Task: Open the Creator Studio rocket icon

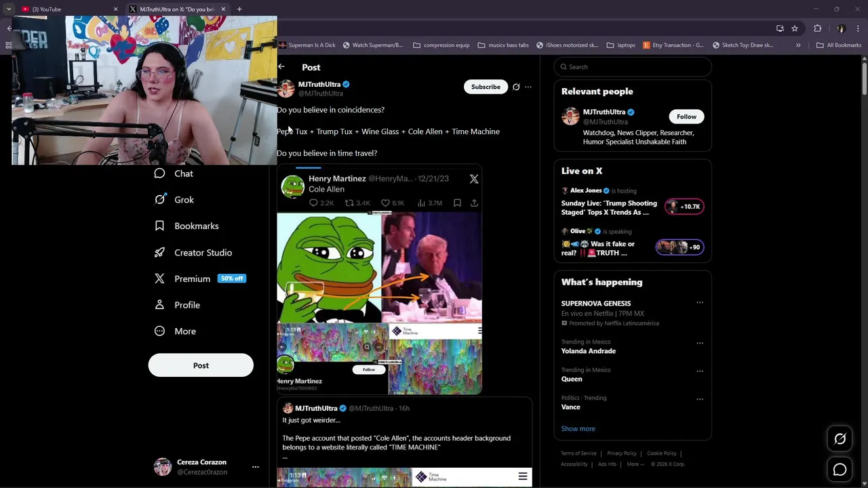Action: pyautogui.click(x=159, y=252)
